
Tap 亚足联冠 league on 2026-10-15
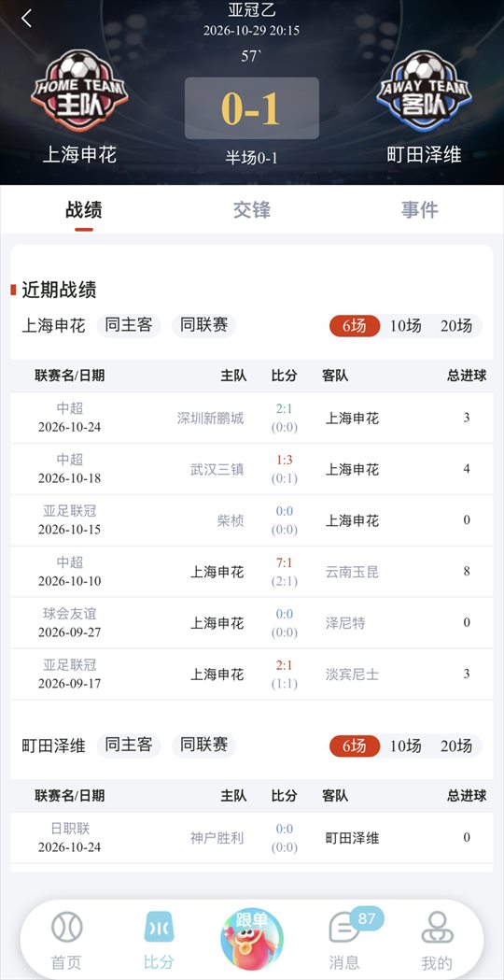[x=69, y=511]
